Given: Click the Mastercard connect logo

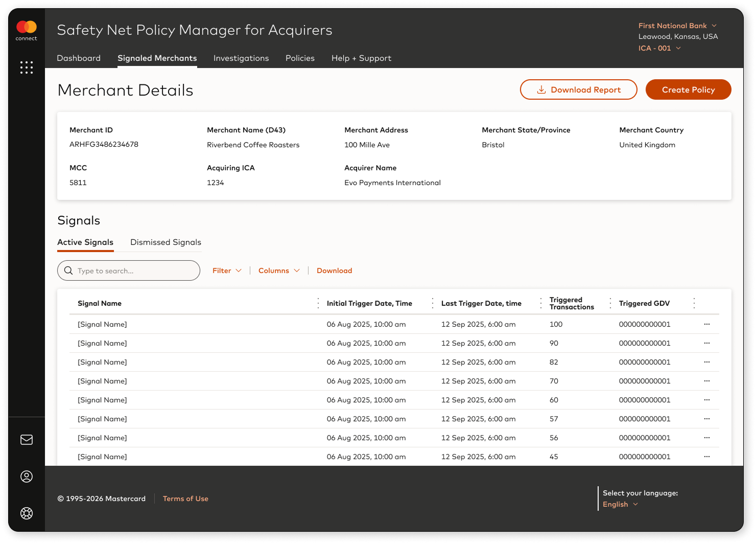Looking at the screenshot, I should (27, 31).
